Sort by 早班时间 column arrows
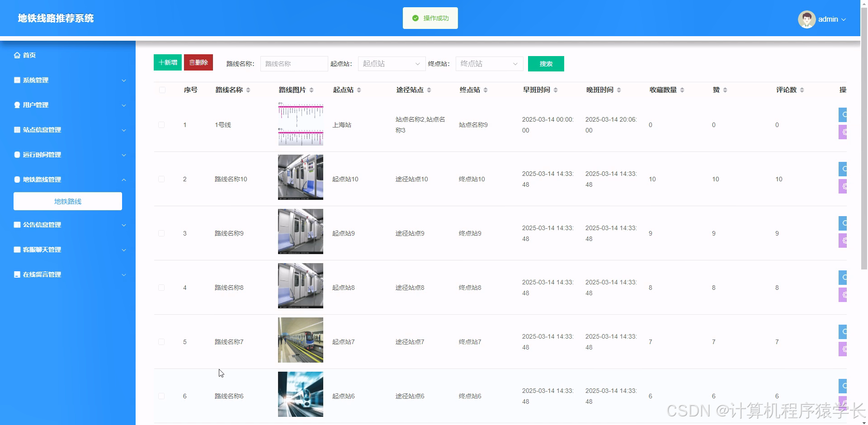 point(556,90)
